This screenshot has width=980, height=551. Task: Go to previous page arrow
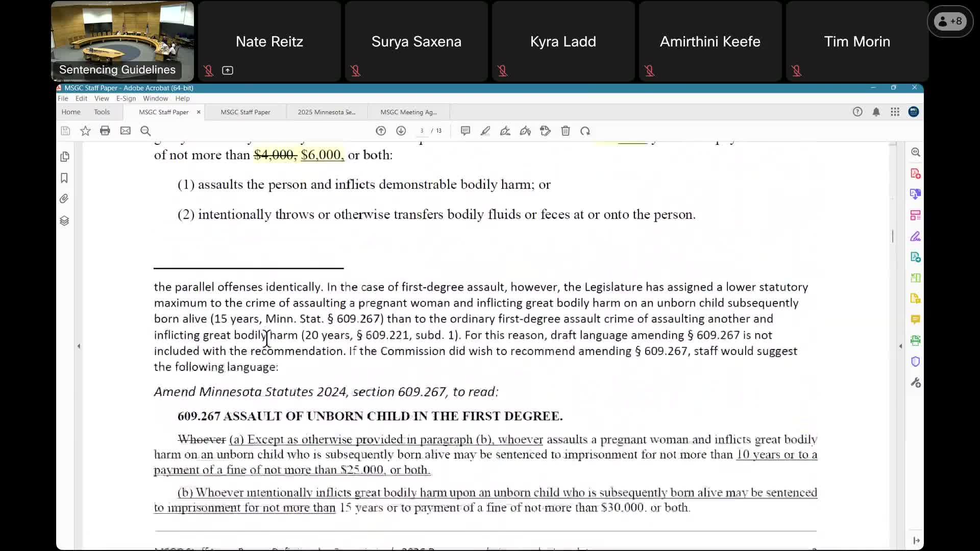(x=381, y=131)
